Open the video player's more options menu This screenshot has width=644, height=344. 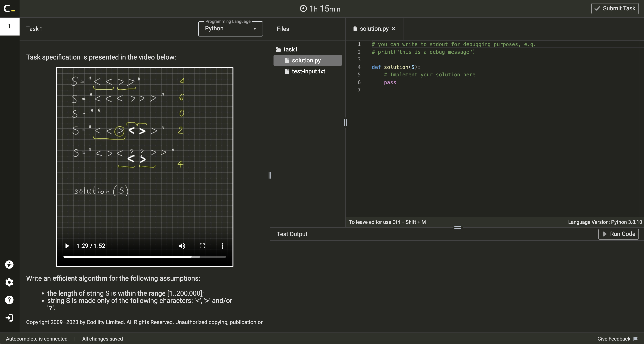(222, 246)
